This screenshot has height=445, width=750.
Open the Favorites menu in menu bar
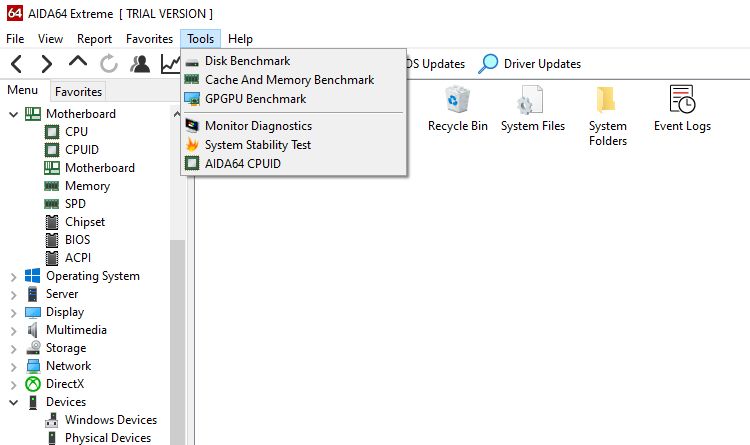pos(149,39)
